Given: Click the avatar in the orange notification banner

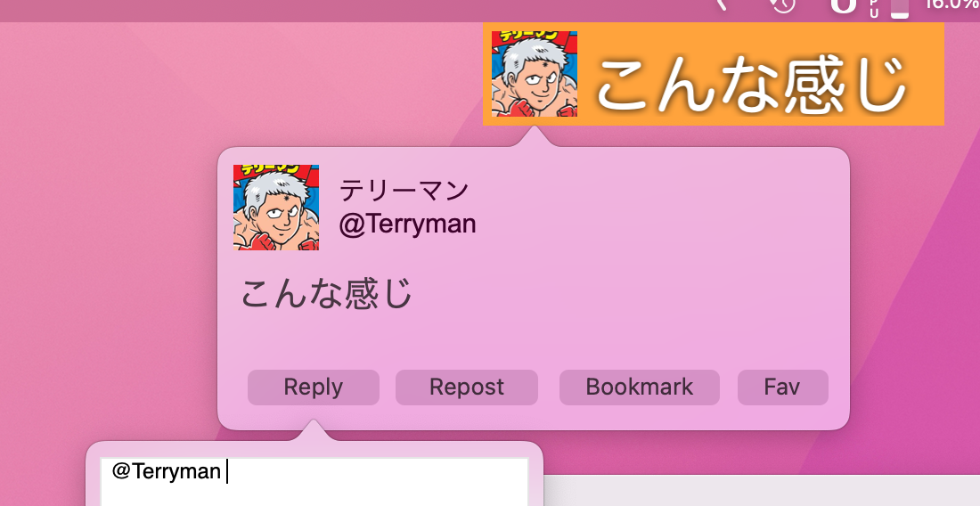Looking at the screenshot, I should 535,74.
